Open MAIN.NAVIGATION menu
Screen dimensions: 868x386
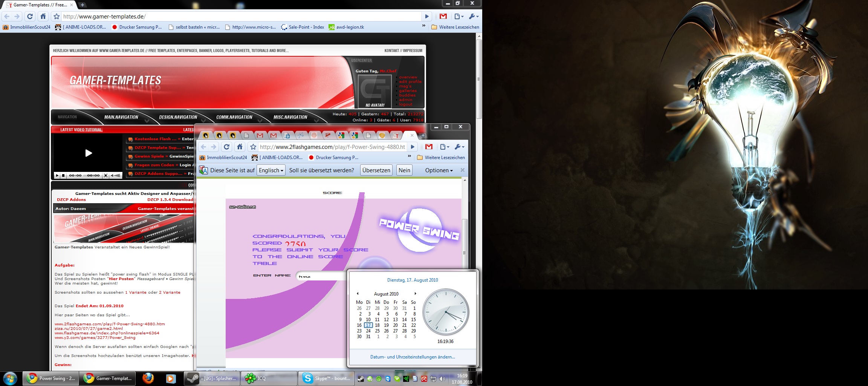tap(121, 117)
